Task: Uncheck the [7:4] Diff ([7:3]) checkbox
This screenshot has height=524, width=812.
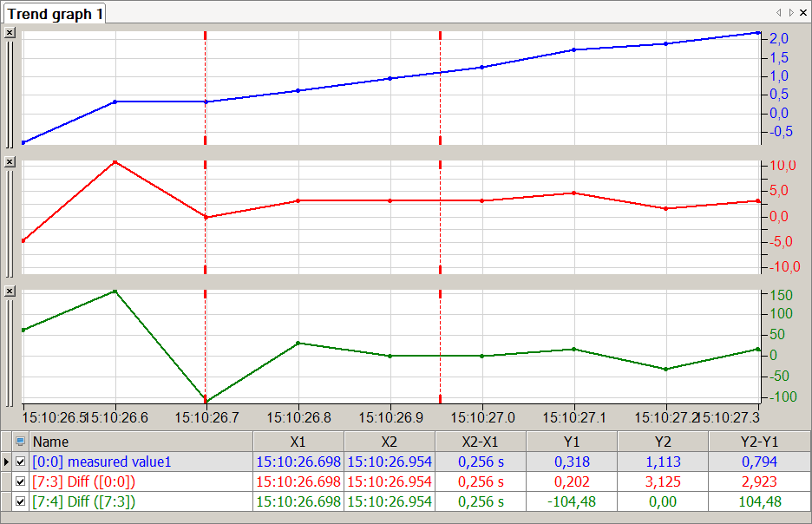Action: pyautogui.click(x=20, y=501)
